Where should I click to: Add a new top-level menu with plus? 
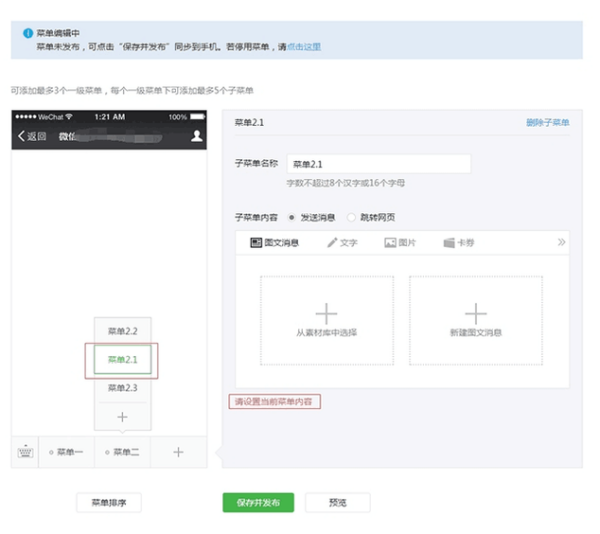[x=178, y=452]
